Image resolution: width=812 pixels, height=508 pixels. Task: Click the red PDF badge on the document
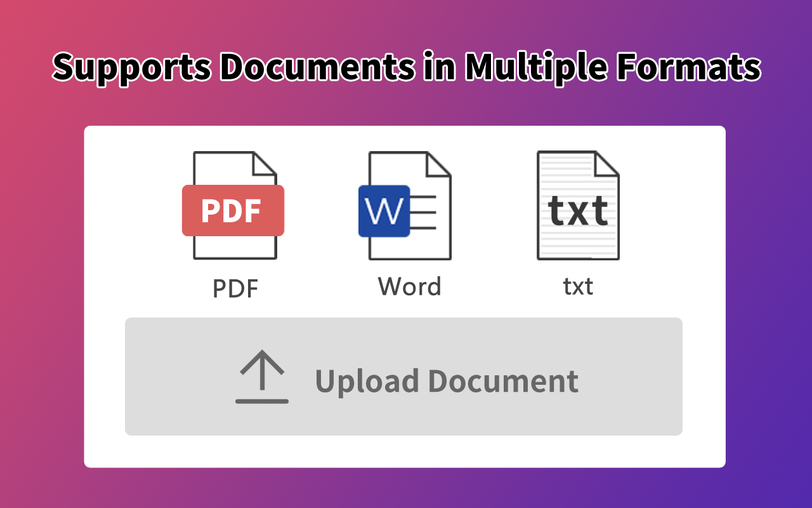tap(233, 210)
